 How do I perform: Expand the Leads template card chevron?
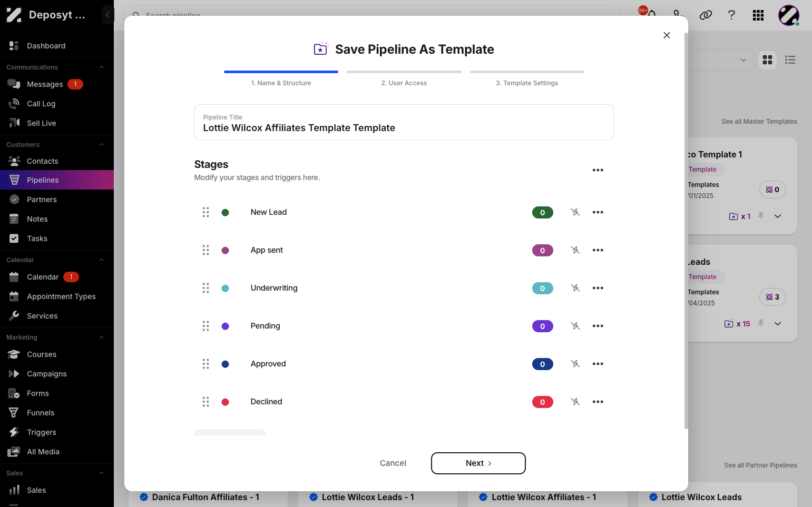(778, 324)
